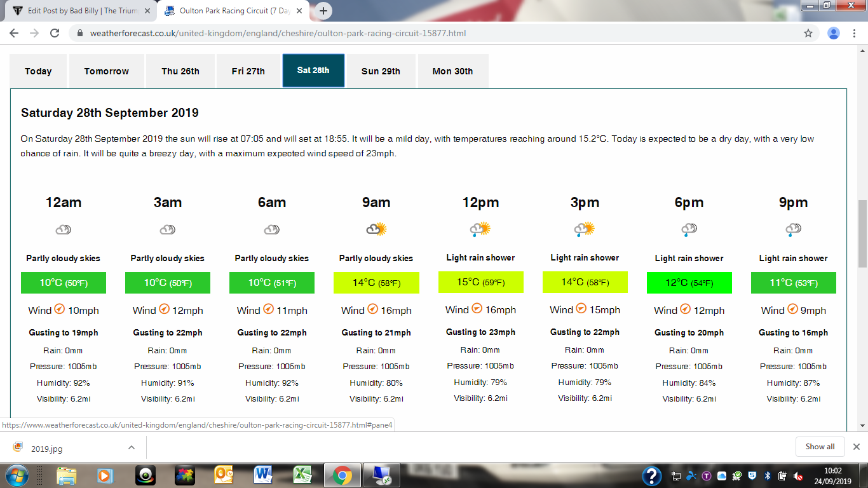Bookmark this page with the star icon
Viewport: 868px width, 488px height.
coord(808,33)
